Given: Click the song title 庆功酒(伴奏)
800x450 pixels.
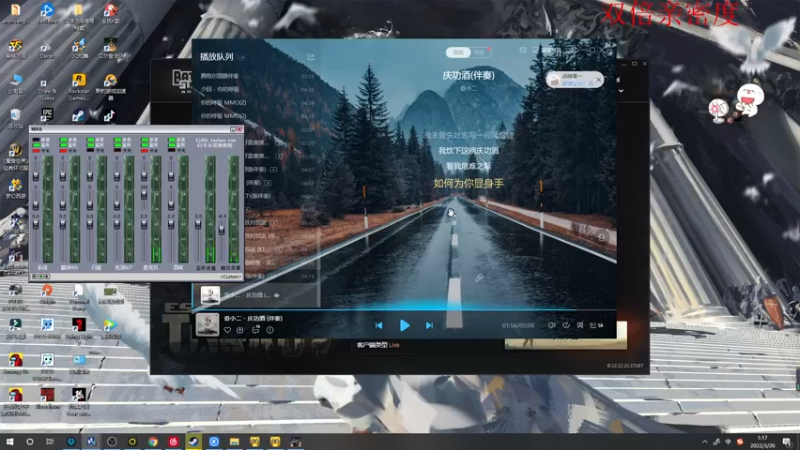Looking at the screenshot, I should point(468,76).
